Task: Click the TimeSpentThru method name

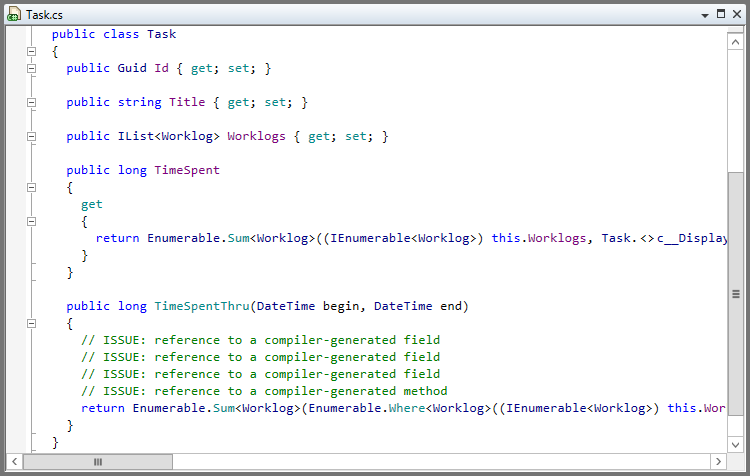Action: pyautogui.click(x=201, y=306)
